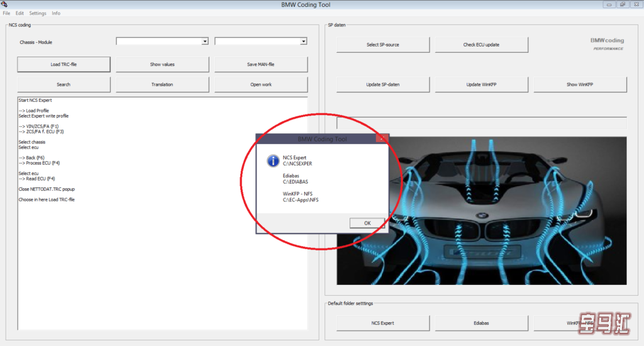Click 'C:\EC-Apps\NFS' path in dialog
Screen dimensions: 644x346
[301, 200]
